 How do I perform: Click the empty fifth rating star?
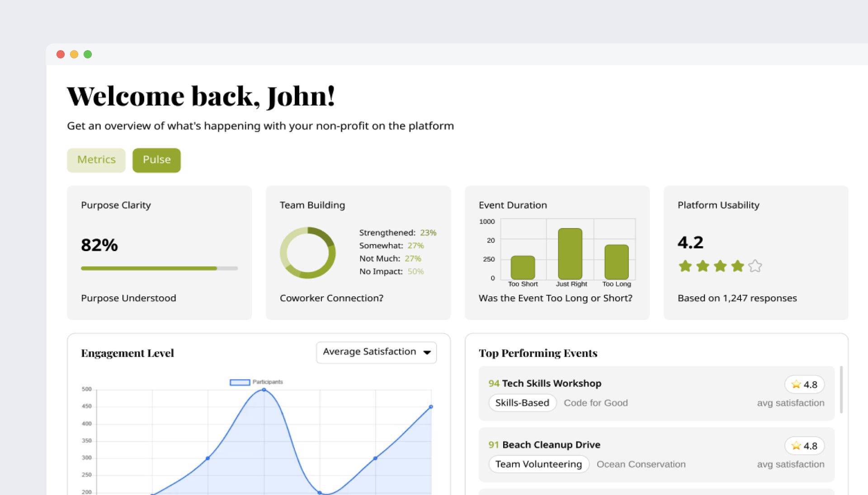click(x=755, y=266)
